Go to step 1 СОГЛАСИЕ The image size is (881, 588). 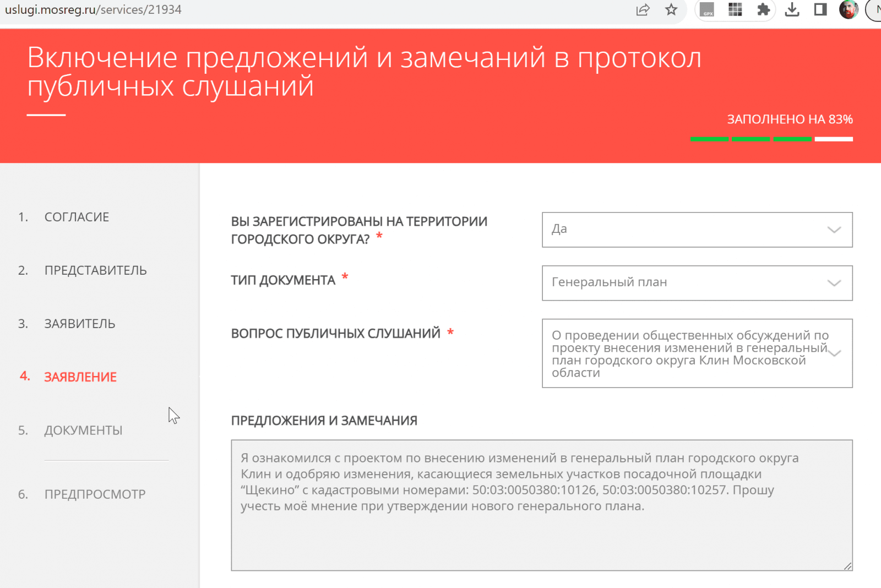tap(76, 216)
